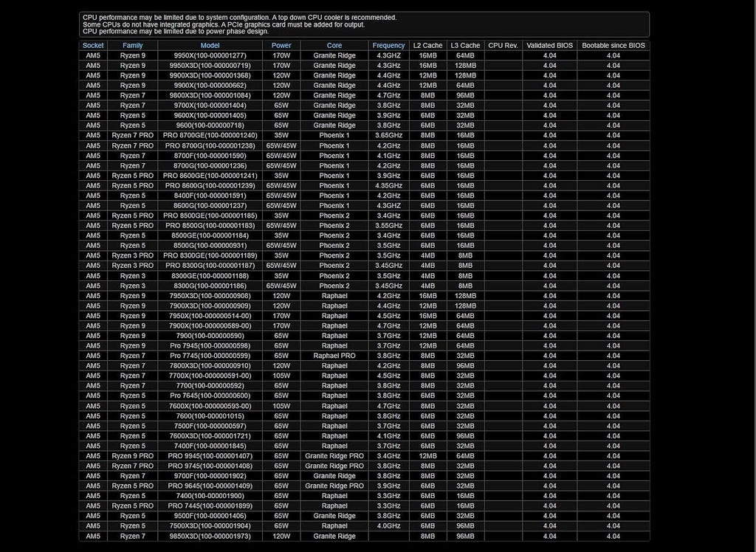Select model 9950X3D(100-000000719) cell

(210, 66)
